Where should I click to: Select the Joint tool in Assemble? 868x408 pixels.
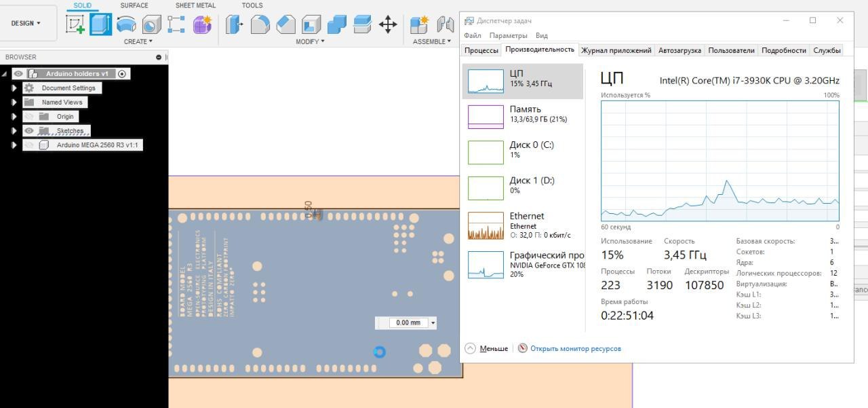click(446, 25)
